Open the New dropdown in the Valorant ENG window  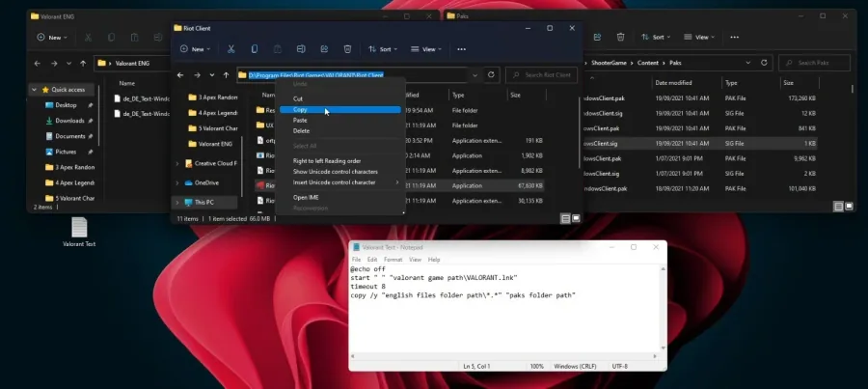(x=52, y=37)
